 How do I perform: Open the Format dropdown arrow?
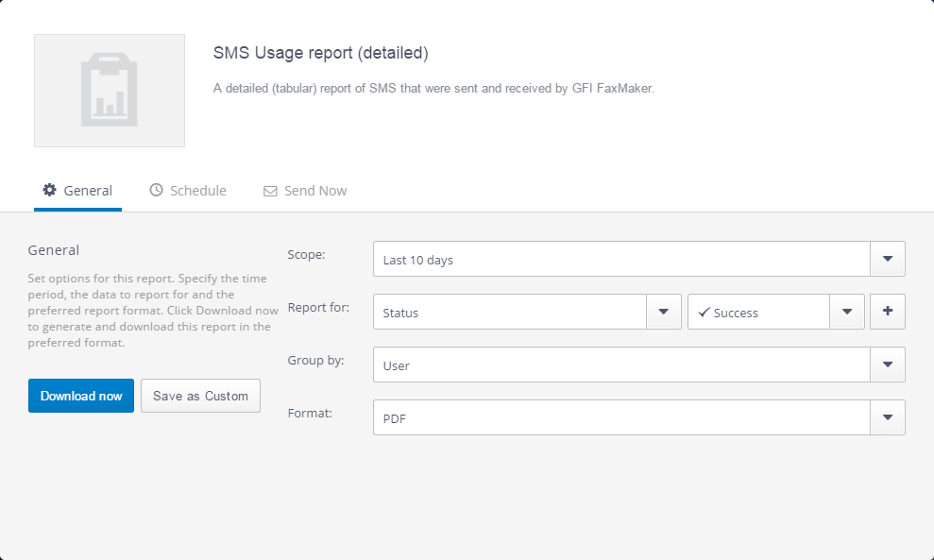point(888,417)
